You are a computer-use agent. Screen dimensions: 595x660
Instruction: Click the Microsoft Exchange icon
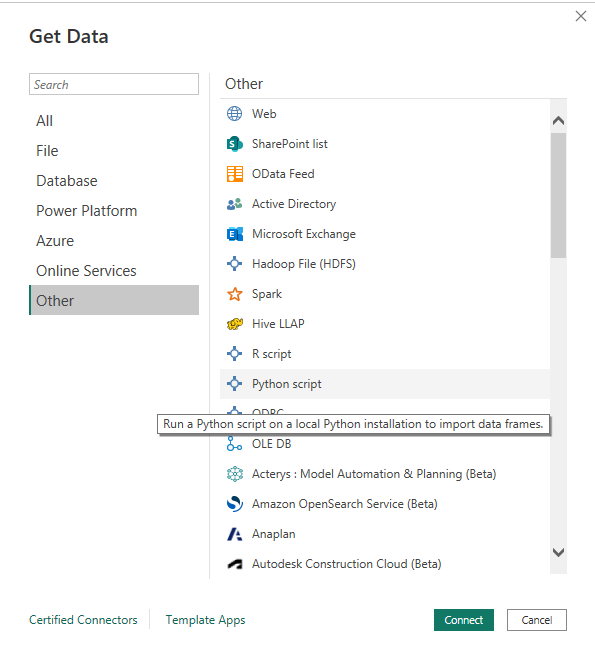pos(234,234)
